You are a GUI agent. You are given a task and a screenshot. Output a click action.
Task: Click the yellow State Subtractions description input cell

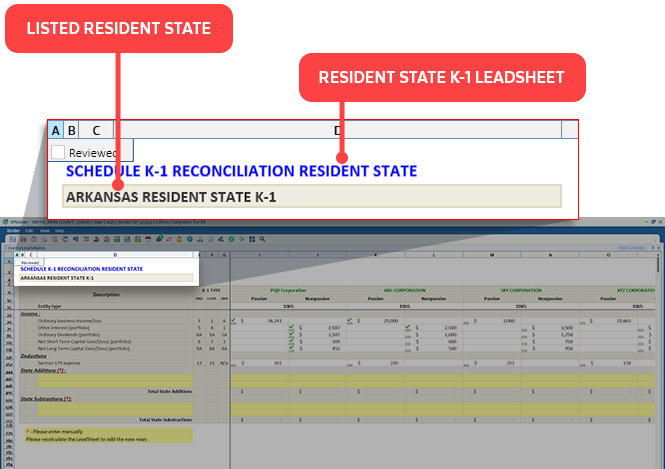[115, 410]
